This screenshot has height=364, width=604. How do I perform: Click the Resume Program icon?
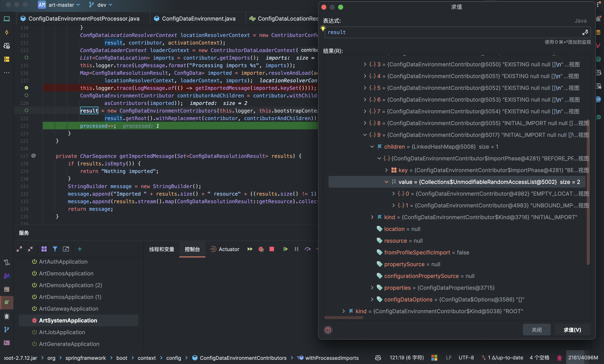(285, 249)
